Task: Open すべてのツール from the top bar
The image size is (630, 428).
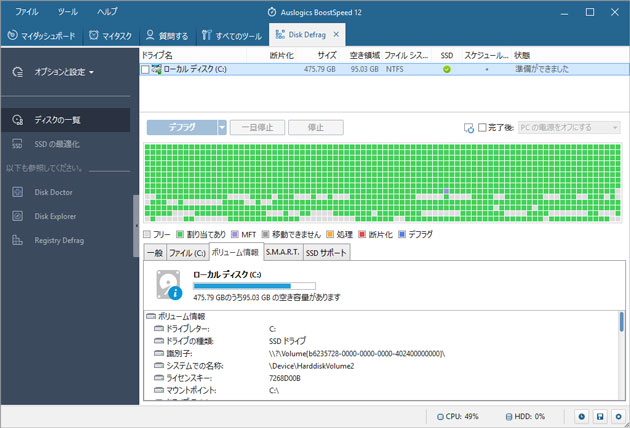Action: [231, 36]
